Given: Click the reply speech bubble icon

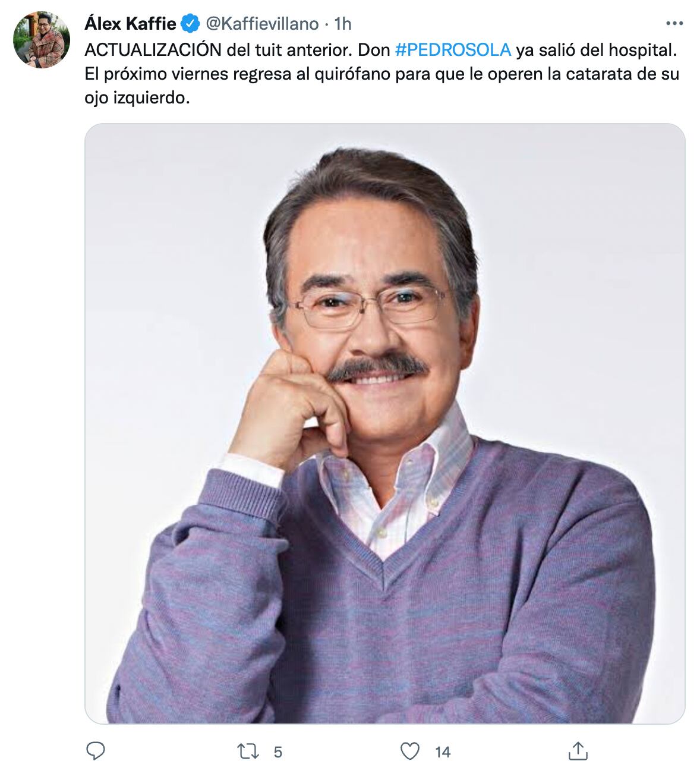Looking at the screenshot, I should 95,751.
